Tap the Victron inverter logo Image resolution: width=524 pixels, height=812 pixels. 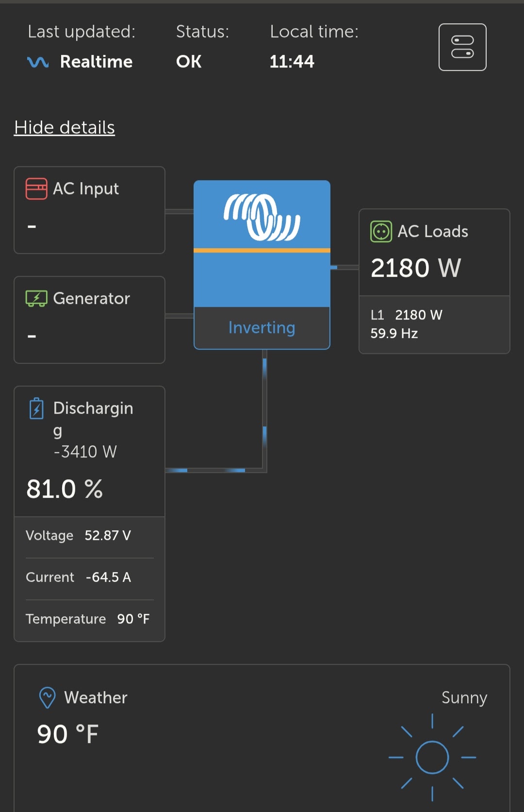[x=262, y=217]
